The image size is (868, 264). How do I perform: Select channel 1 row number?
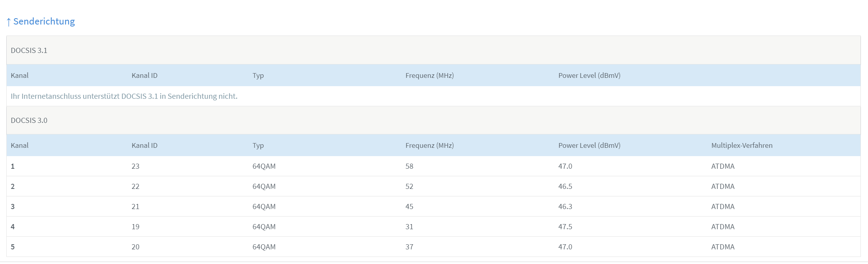click(13, 166)
